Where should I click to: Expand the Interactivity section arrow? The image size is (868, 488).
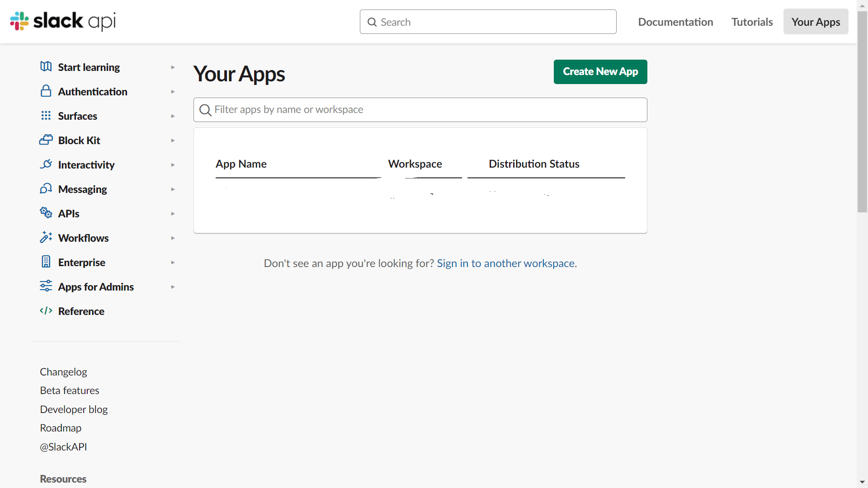coord(173,165)
